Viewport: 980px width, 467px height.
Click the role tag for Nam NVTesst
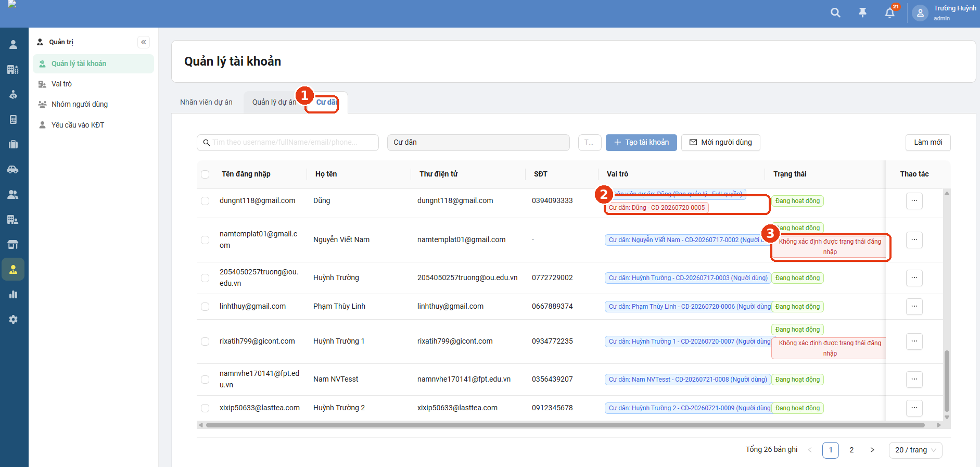688,380
